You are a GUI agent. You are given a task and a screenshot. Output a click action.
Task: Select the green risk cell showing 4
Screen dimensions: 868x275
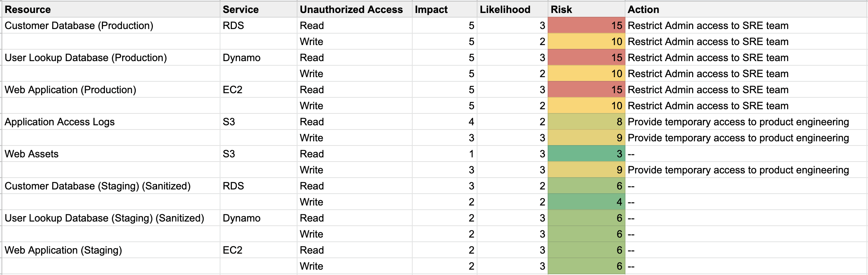586,202
